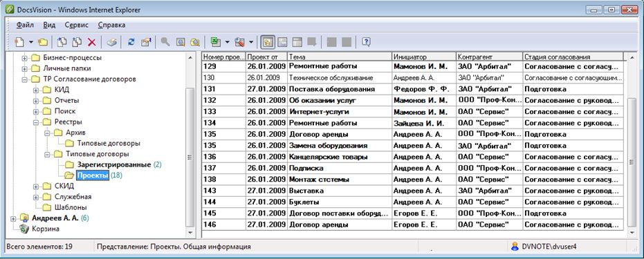Collapse the Реестры folder node
This screenshot has width=644, height=259.
point(36,122)
